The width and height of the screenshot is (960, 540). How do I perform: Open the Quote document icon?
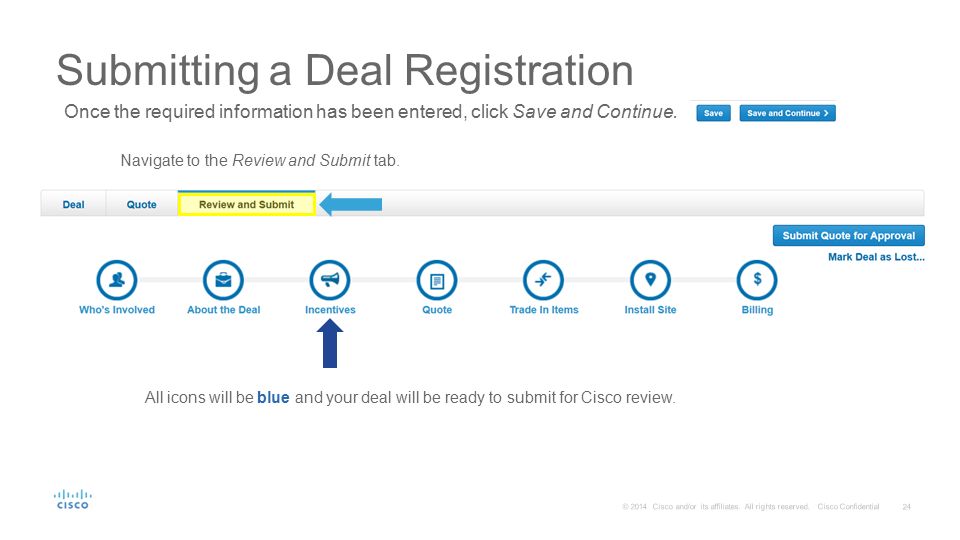[437, 280]
